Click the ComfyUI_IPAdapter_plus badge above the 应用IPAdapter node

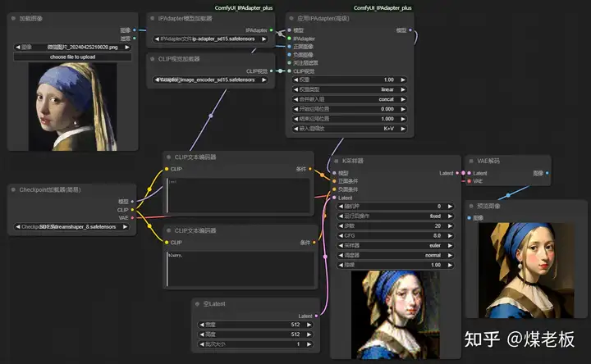click(383, 8)
